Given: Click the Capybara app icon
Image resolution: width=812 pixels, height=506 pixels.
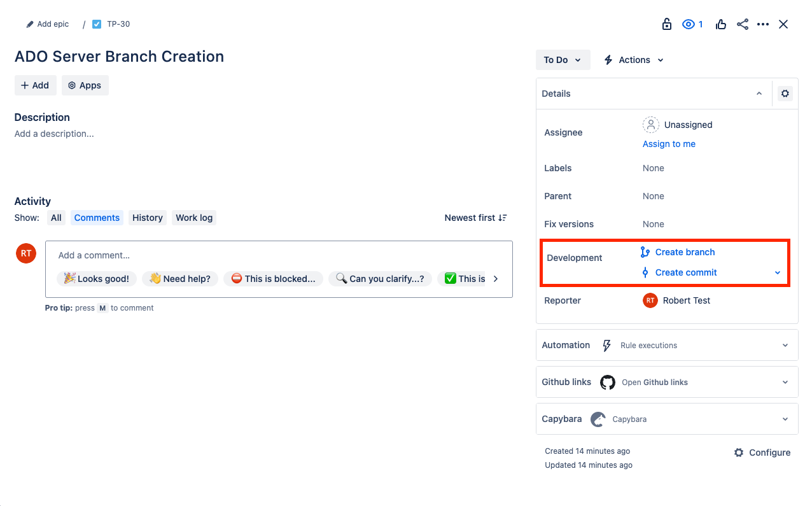Looking at the screenshot, I should (x=598, y=419).
